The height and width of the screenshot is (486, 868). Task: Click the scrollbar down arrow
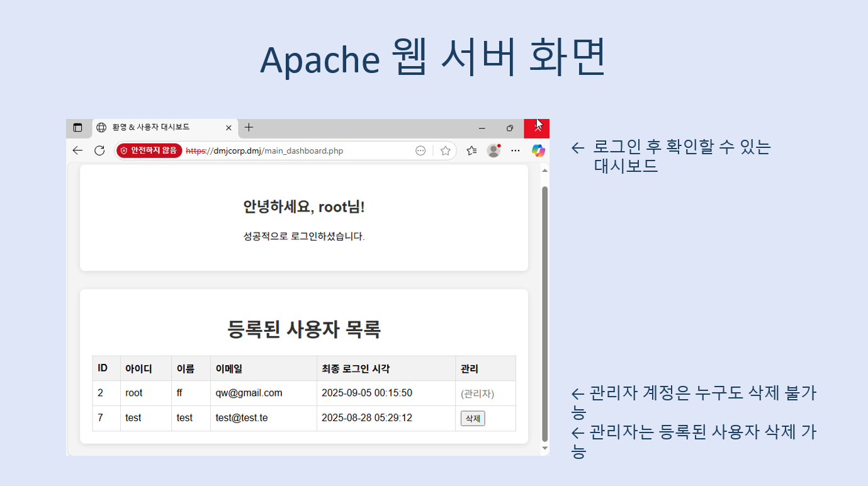(x=543, y=448)
